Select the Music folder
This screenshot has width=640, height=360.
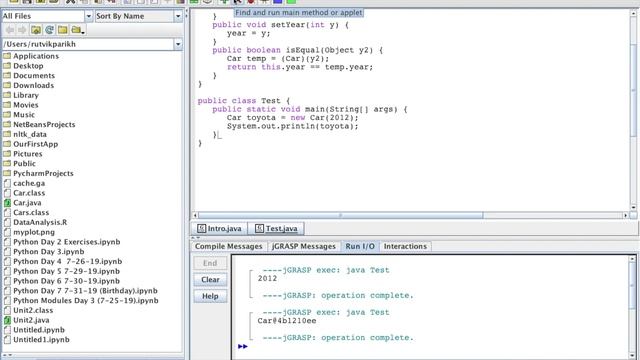tap(24, 115)
